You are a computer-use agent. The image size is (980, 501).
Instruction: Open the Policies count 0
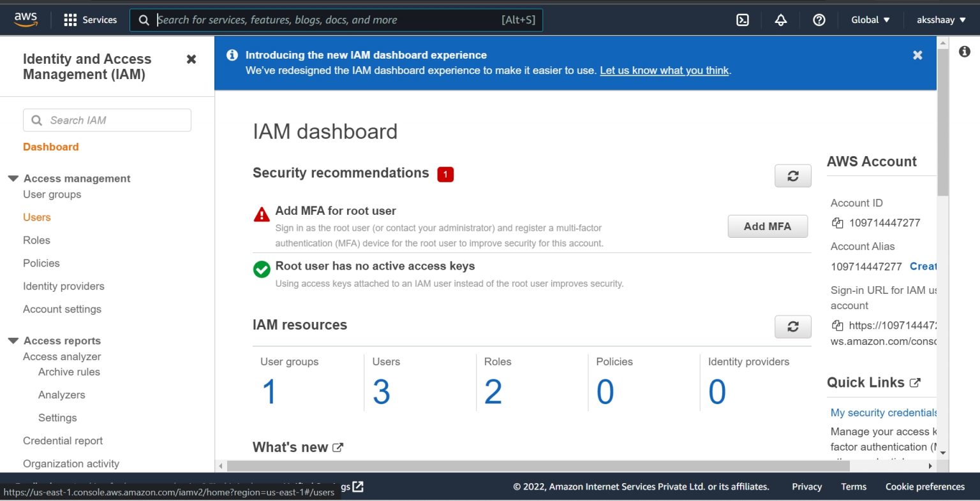coord(605,391)
